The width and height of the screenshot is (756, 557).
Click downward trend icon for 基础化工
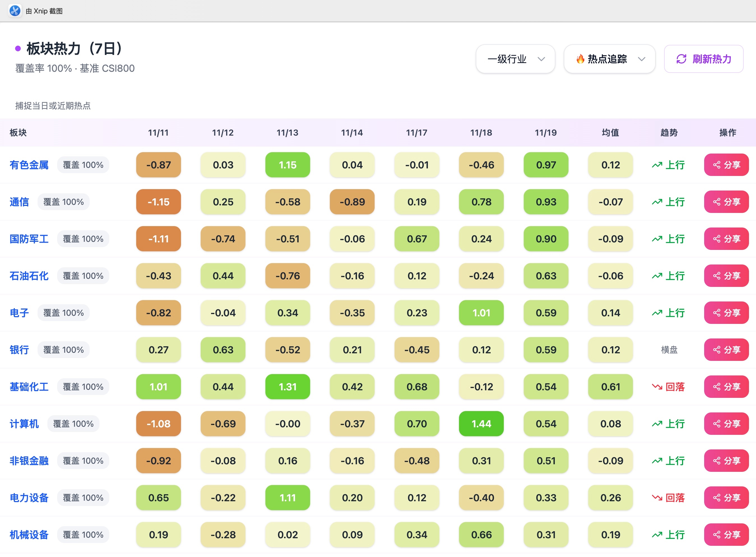(x=657, y=387)
